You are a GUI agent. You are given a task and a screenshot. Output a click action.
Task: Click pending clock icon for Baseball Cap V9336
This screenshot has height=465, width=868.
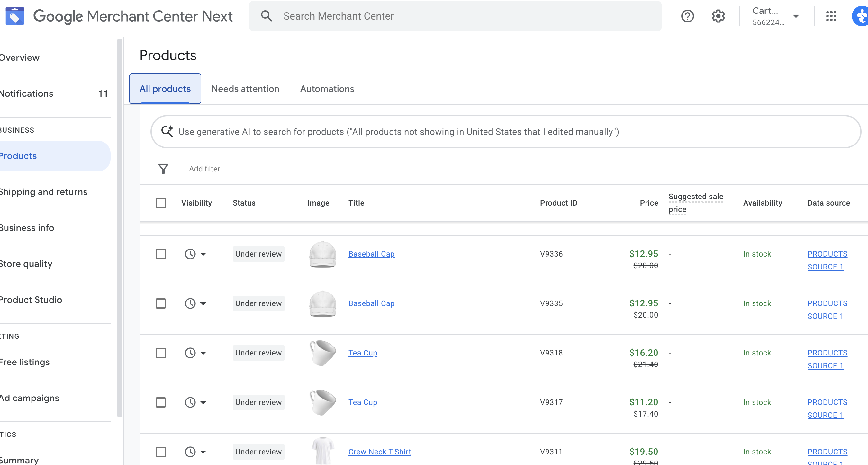(190, 254)
